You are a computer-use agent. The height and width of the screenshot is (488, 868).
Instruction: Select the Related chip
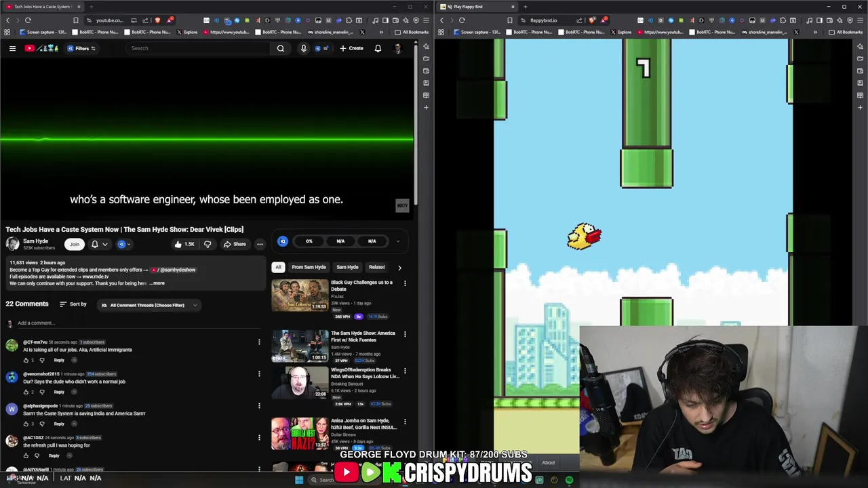pos(376,267)
